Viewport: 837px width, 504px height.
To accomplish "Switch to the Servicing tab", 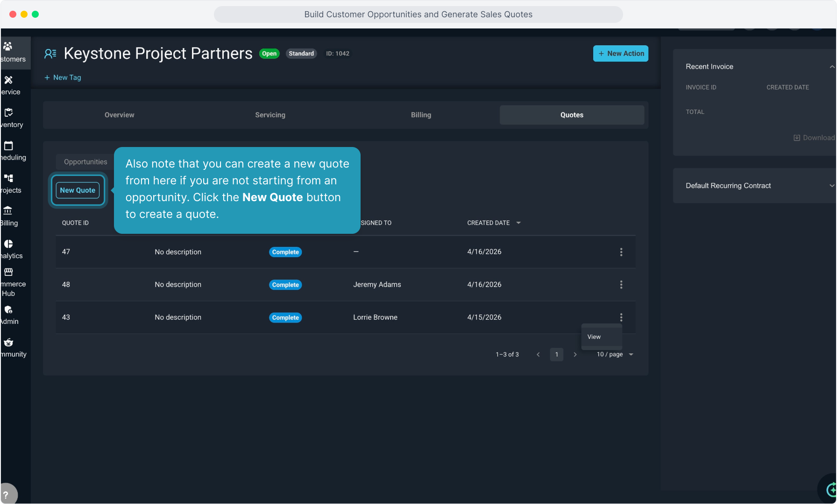I will [x=270, y=115].
